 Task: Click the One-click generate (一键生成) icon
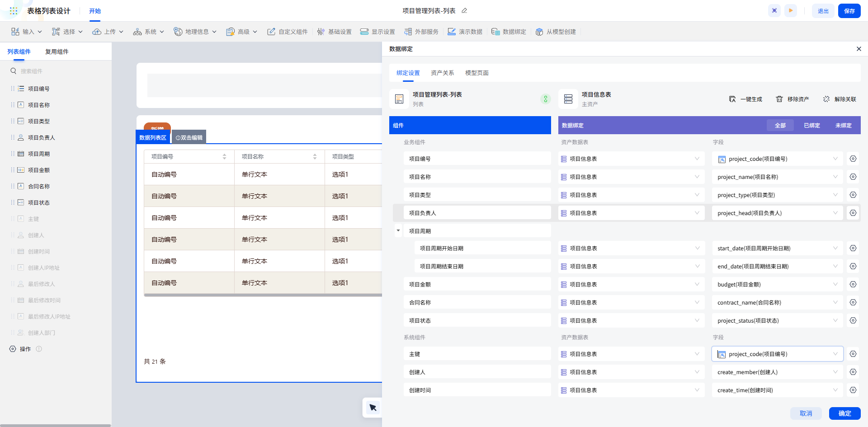(x=732, y=99)
